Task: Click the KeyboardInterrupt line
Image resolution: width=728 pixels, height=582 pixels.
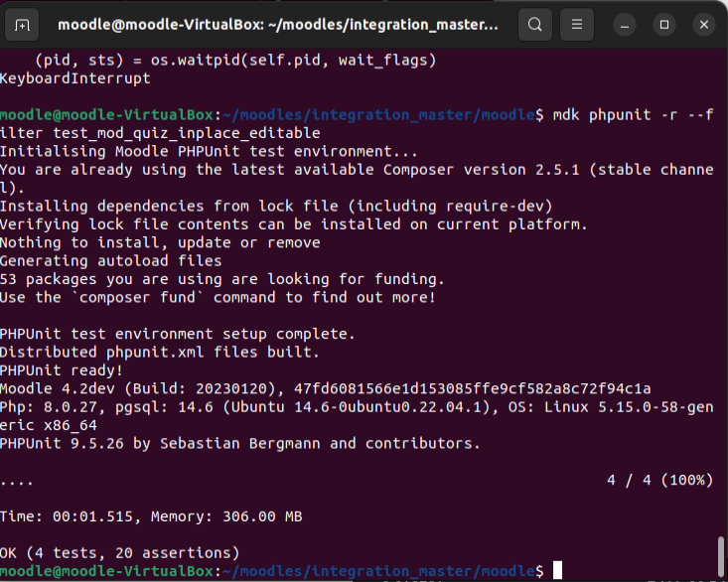Action: tap(75, 78)
